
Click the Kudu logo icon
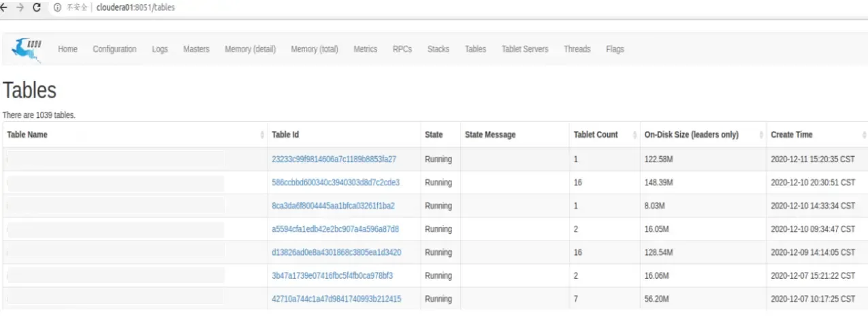click(x=28, y=49)
